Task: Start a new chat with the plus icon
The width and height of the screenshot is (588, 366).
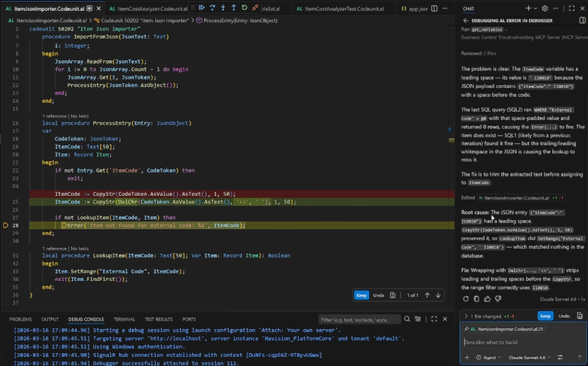Action: tap(528, 8)
